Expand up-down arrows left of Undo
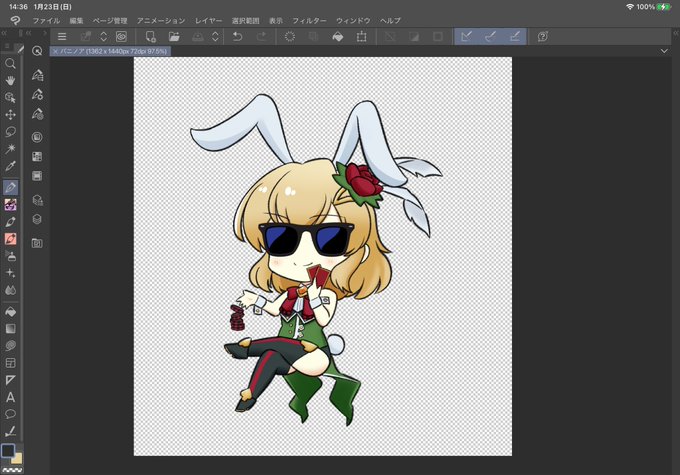Image resolution: width=680 pixels, height=475 pixels. 215,36
